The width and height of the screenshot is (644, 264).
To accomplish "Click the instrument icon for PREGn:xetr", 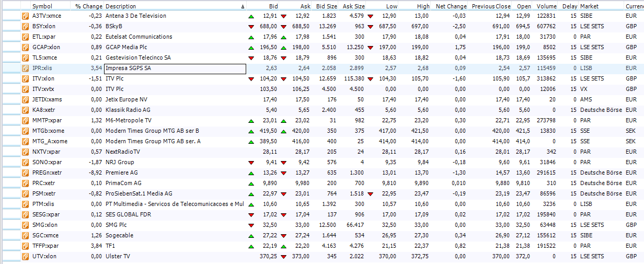I will pyautogui.click(x=25, y=173).
